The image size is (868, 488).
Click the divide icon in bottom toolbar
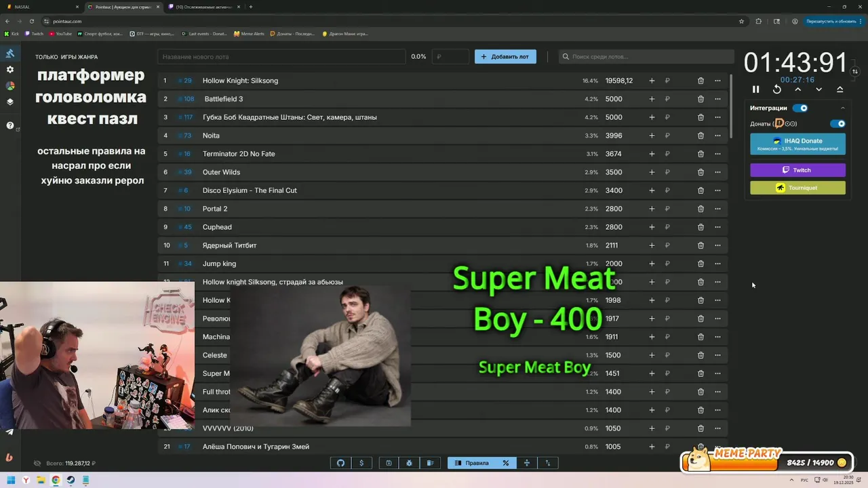[x=526, y=463]
